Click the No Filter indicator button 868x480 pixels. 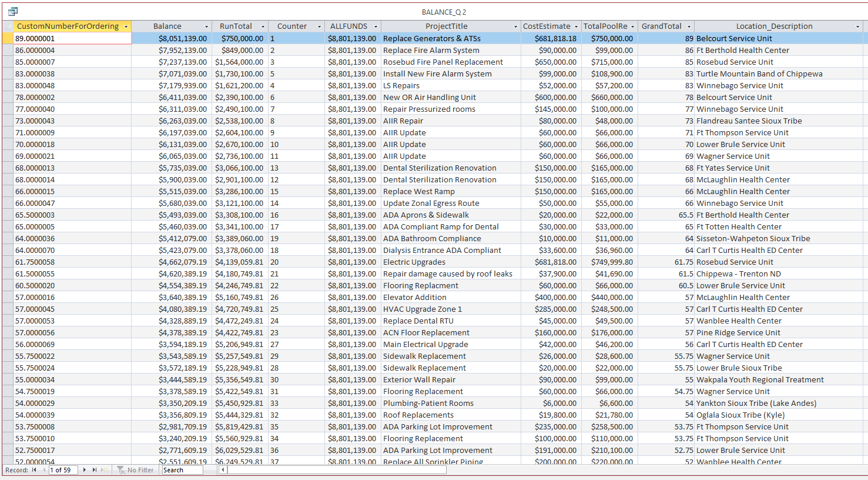tap(135, 470)
